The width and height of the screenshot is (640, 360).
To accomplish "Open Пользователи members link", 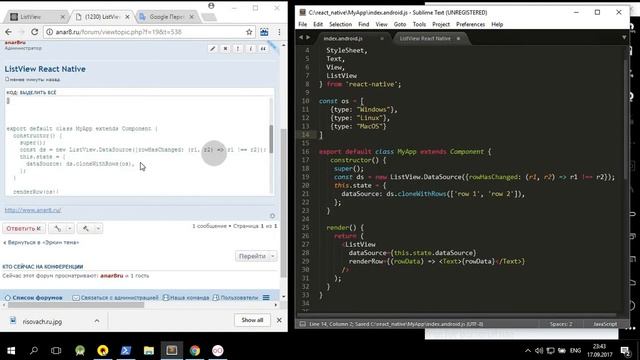I will pyautogui.click(x=236, y=298).
